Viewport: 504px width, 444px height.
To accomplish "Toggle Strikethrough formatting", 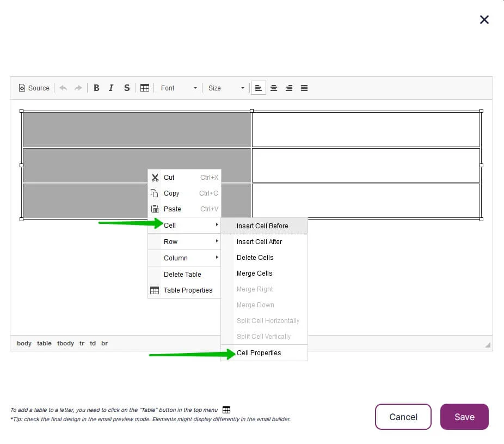I will [x=127, y=88].
